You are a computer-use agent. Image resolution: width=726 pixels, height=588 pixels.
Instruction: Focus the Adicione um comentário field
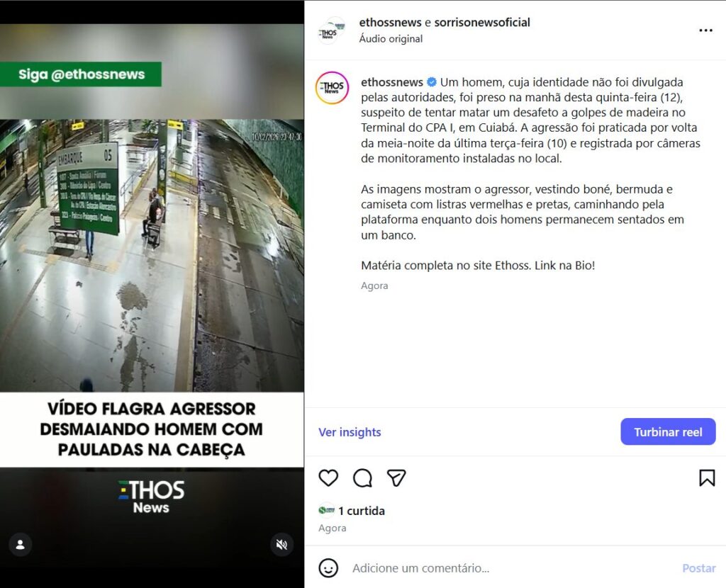(513, 567)
